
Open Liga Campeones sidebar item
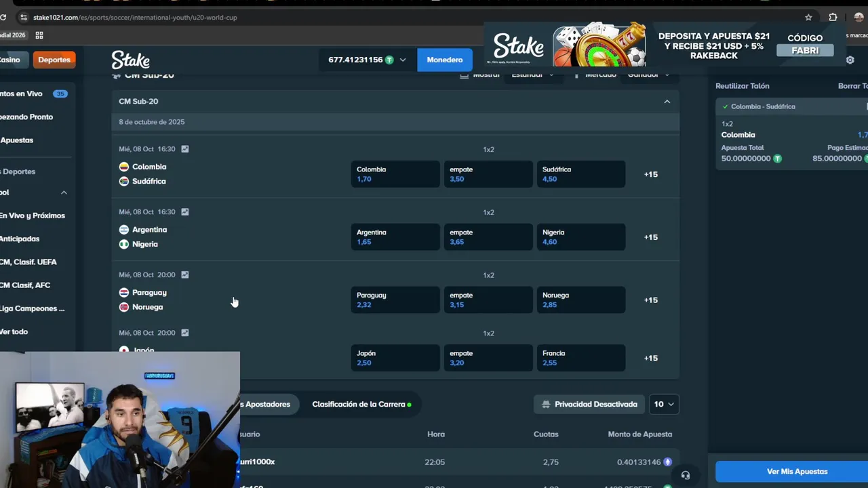tap(33, 308)
